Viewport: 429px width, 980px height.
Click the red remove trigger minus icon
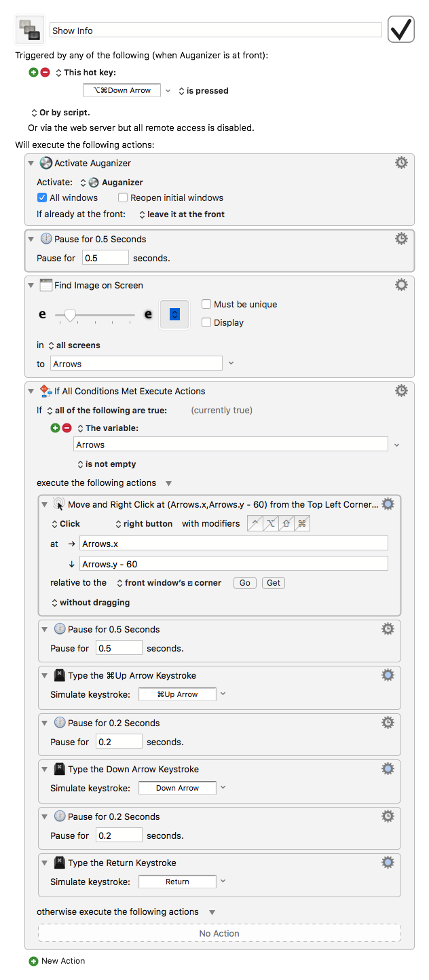[45, 73]
